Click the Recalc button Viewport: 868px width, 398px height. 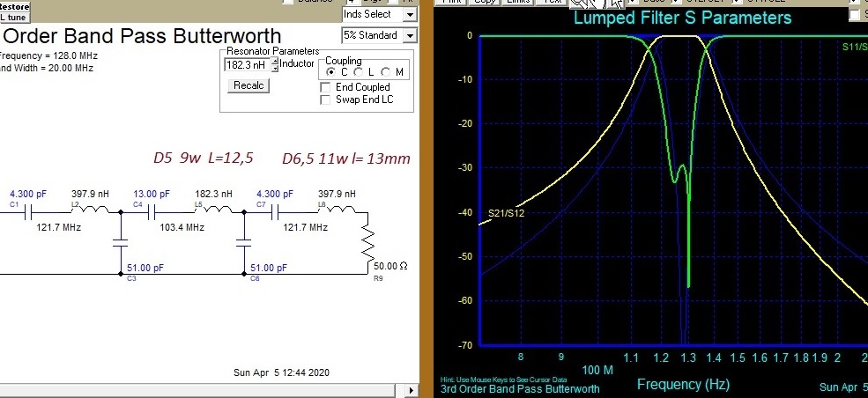click(x=249, y=85)
